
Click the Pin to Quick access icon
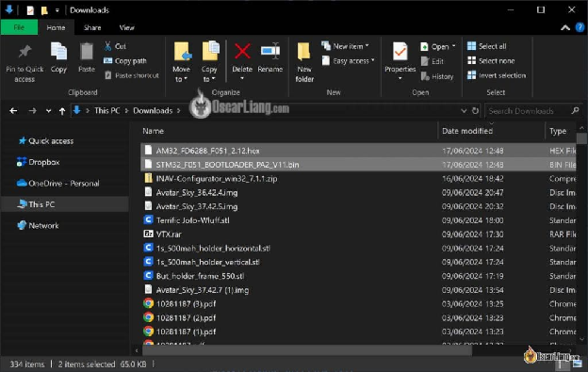24,52
